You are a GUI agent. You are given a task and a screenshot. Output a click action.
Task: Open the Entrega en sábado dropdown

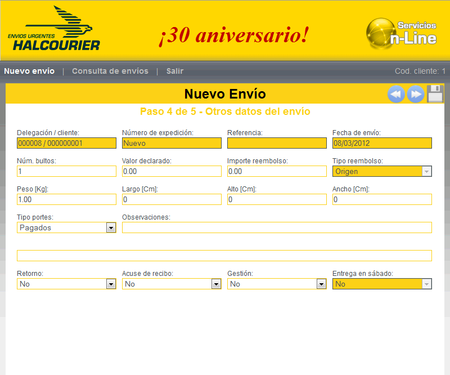coord(382,284)
